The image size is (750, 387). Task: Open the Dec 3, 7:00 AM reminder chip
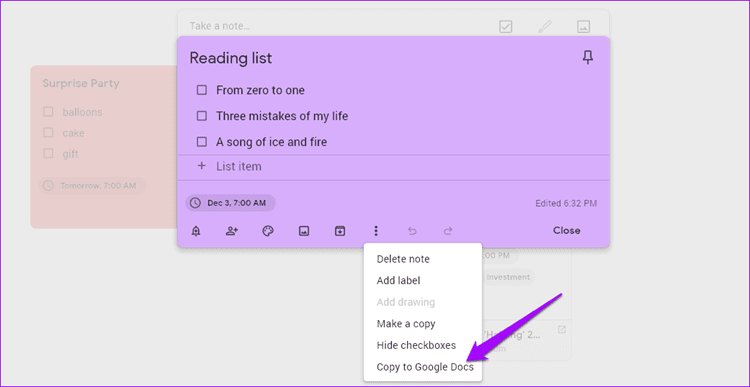point(231,203)
